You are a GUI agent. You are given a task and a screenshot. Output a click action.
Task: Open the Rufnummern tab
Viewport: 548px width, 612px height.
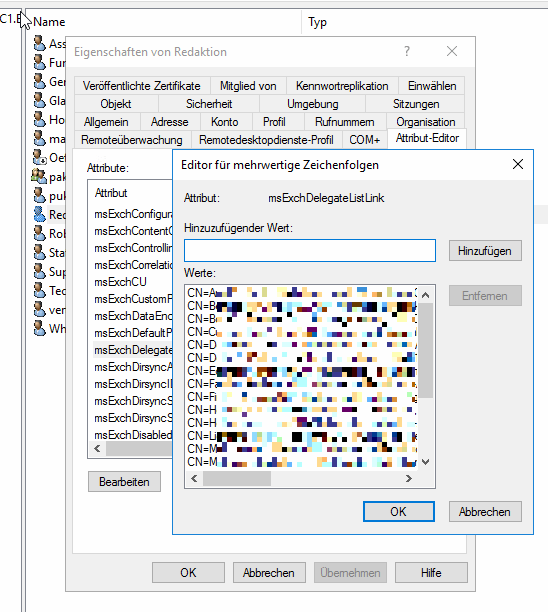coord(345,122)
